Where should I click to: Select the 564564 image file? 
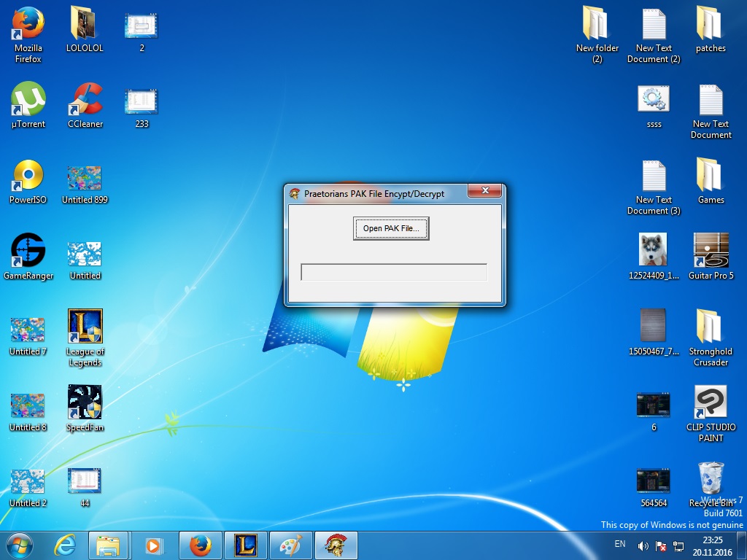click(x=653, y=488)
